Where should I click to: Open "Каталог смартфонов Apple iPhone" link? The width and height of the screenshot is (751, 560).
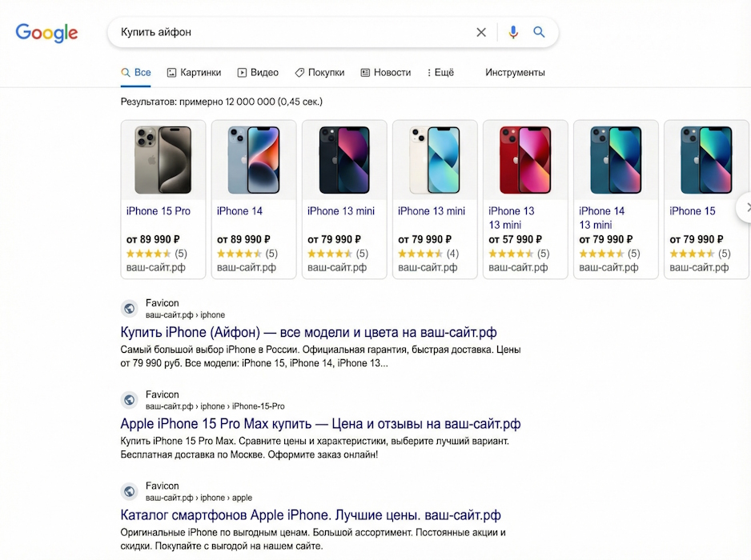click(x=311, y=515)
